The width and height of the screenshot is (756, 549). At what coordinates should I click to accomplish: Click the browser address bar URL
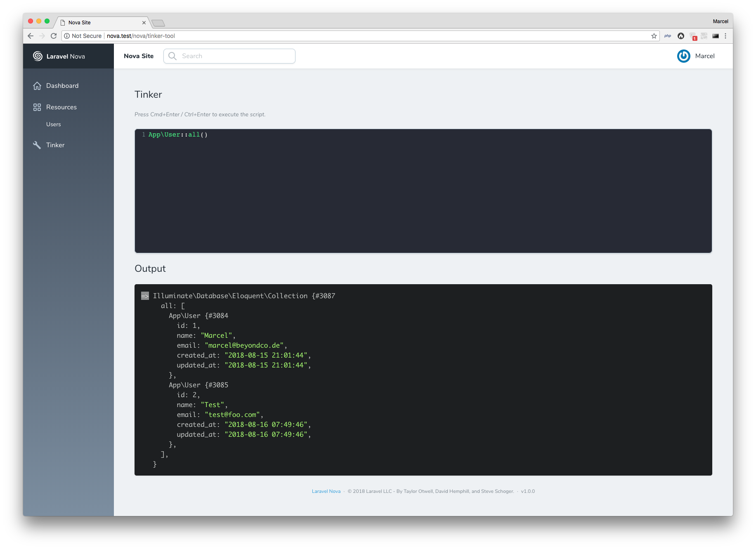pyautogui.click(x=141, y=36)
